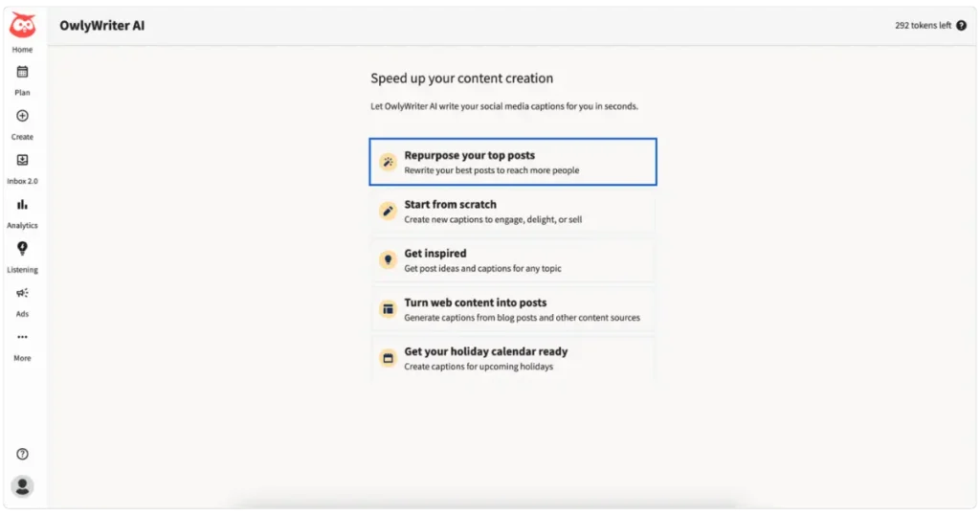Click the pencil icon beside Start from scratch
The width and height of the screenshot is (980, 515).
(389, 212)
